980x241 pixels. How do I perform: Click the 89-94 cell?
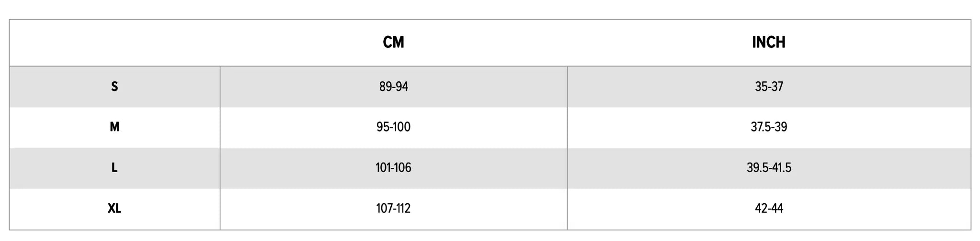pyautogui.click(x=393, y=87)
